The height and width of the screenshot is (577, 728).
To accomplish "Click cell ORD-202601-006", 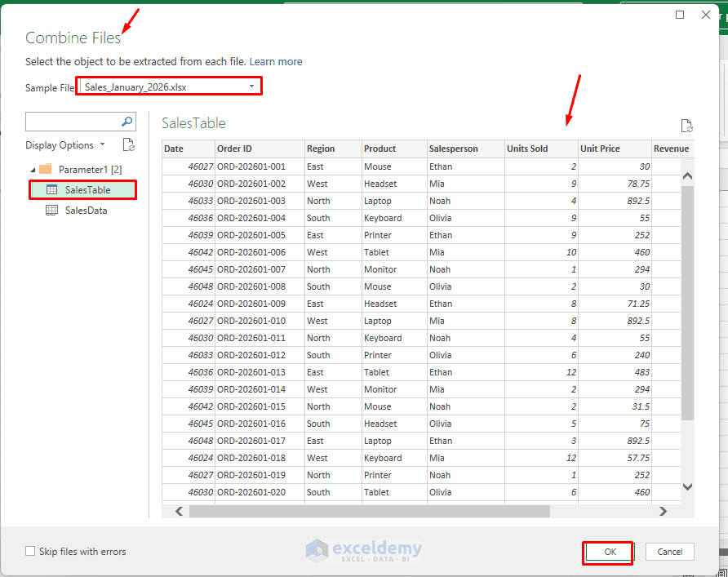I will click(260, 252).
